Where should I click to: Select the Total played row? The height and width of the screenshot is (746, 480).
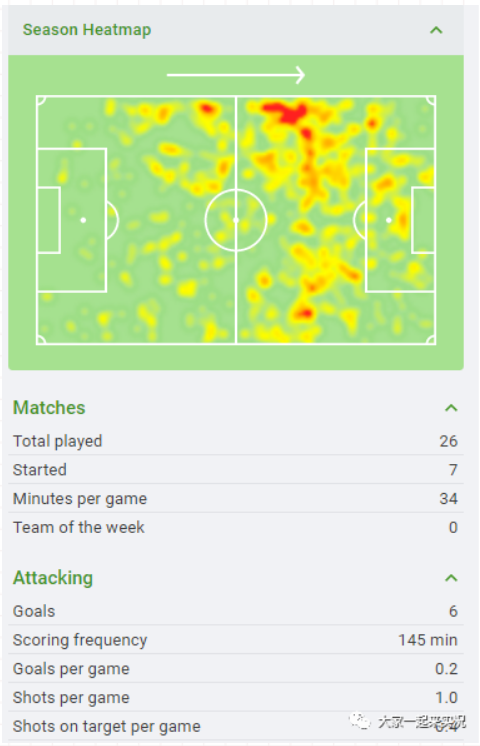[x=235, y=441]
